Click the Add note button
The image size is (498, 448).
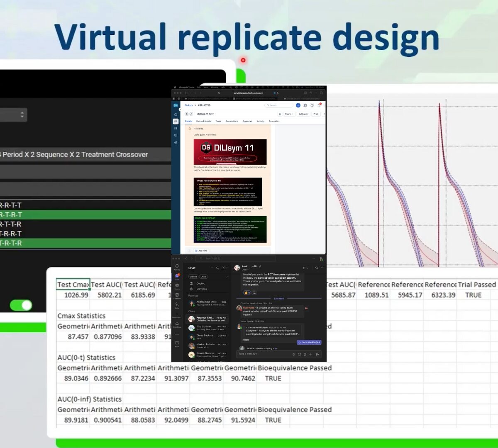point(303,114)
